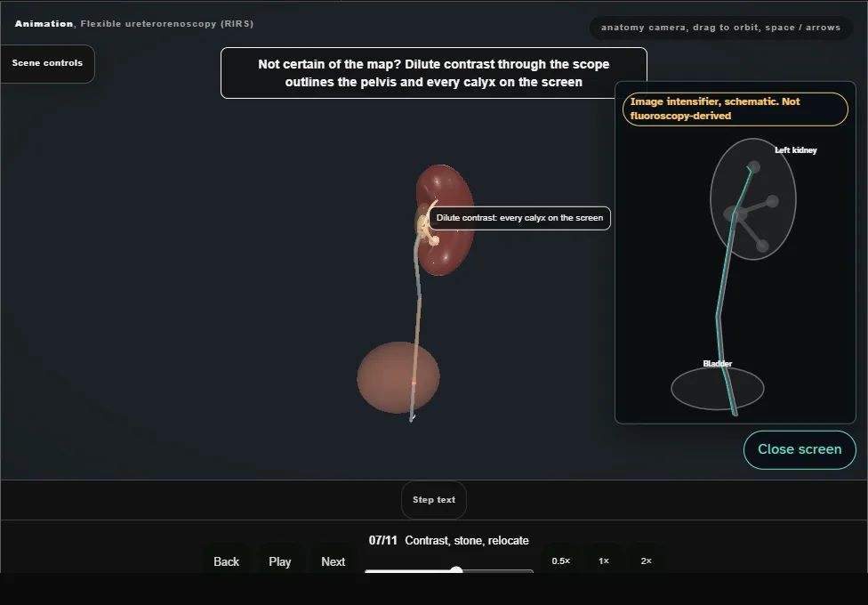868x605 pixels.
Task: Set playback speed to 2×
Action: pyautogui.click(x=646, y=561)
